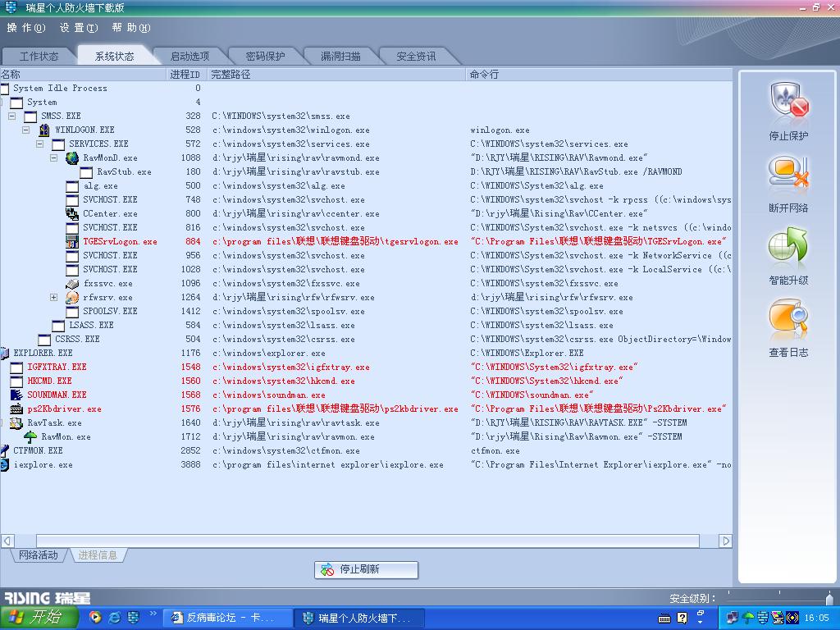This screenshot has width=840, height=630.
Task: Switch to the 工作状态 tab
Action: click(39, 57)
